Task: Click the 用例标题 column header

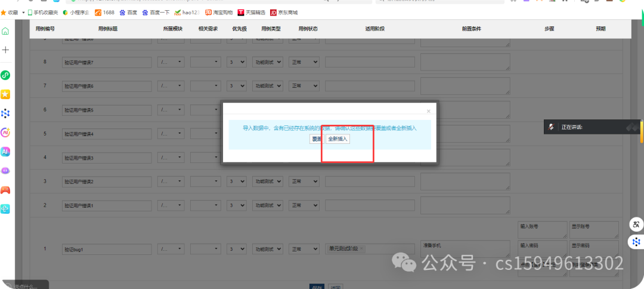Action: [x=108, y=29]
